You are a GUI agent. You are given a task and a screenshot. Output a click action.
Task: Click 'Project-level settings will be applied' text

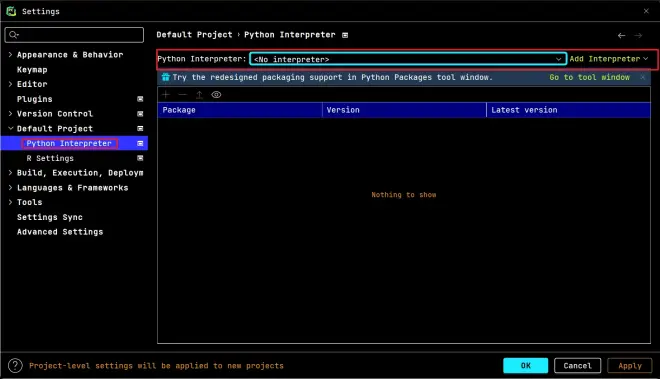point(156,366)
